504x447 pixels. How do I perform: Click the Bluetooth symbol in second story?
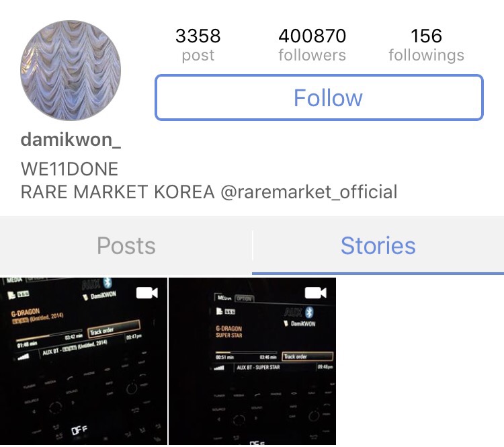point(309,312)
